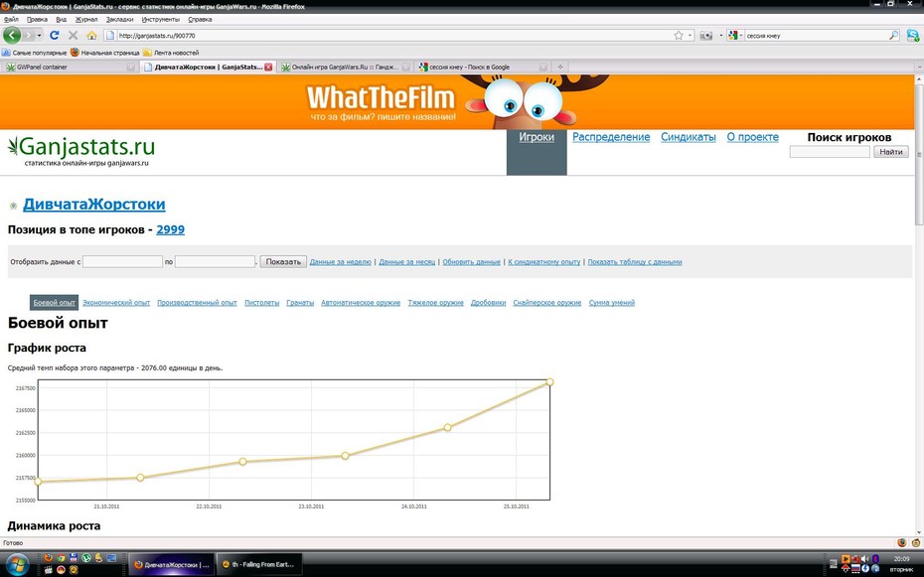The width and height of the screenshot is (924, 577).
Task: Open the URL bar history dropdown arrow
Action: [690, 36]
